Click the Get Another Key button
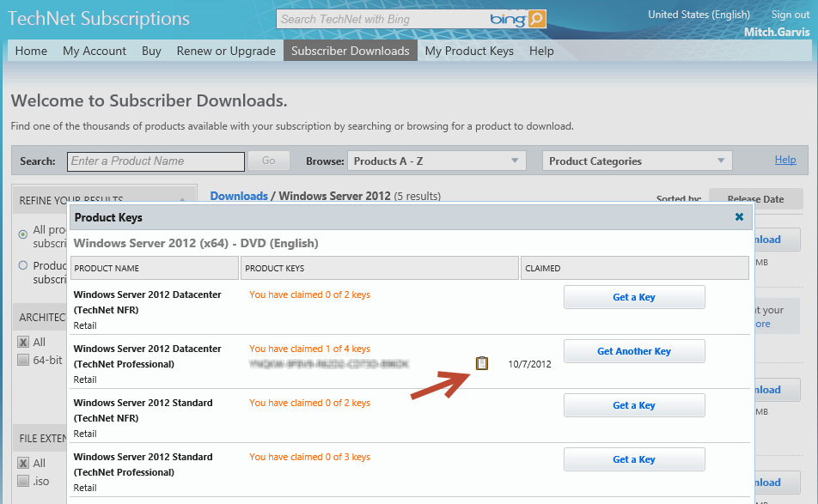The height and width of the screenshot is (504, 818). (x=634, y=351)
